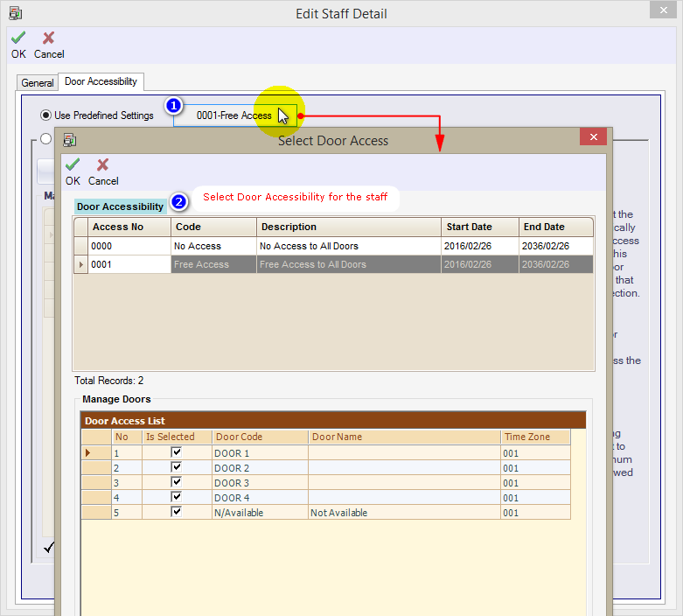Switch to the General tab
The height and width of the screenshot is (616, 683).
coord(38,83)
